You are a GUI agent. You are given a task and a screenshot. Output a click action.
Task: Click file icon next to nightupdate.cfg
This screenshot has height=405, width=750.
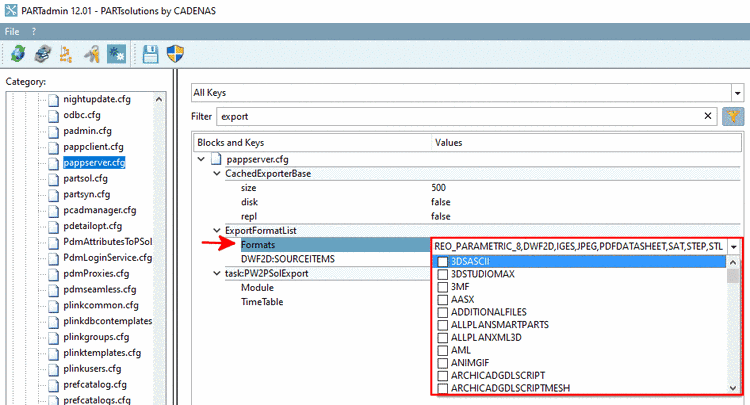point(54,99)
